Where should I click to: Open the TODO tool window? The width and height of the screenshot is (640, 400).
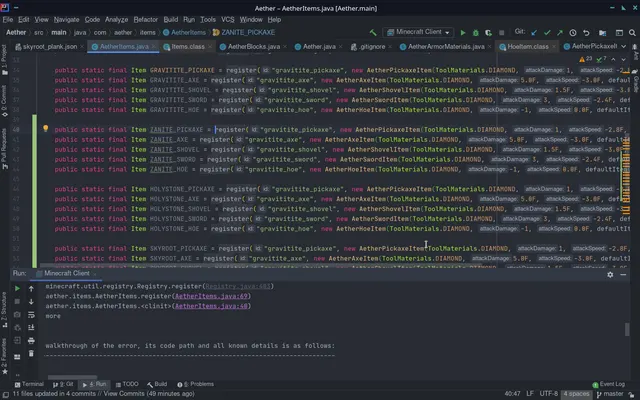(x=127, y=384)
